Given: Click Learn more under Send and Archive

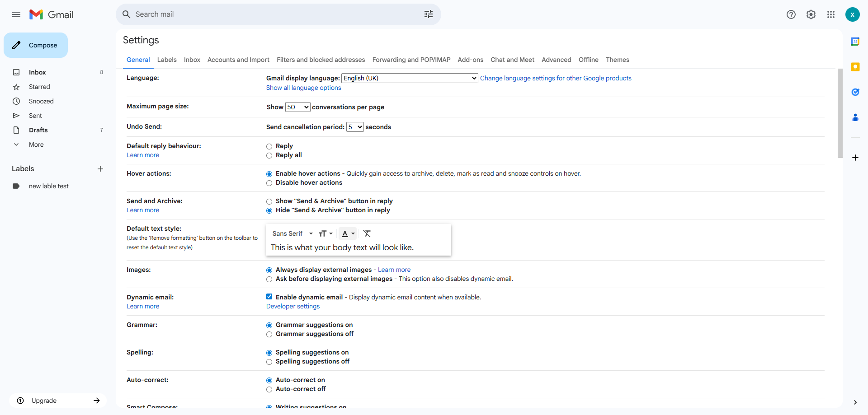Looking at the screenshot, I should (x=143, y=210).
